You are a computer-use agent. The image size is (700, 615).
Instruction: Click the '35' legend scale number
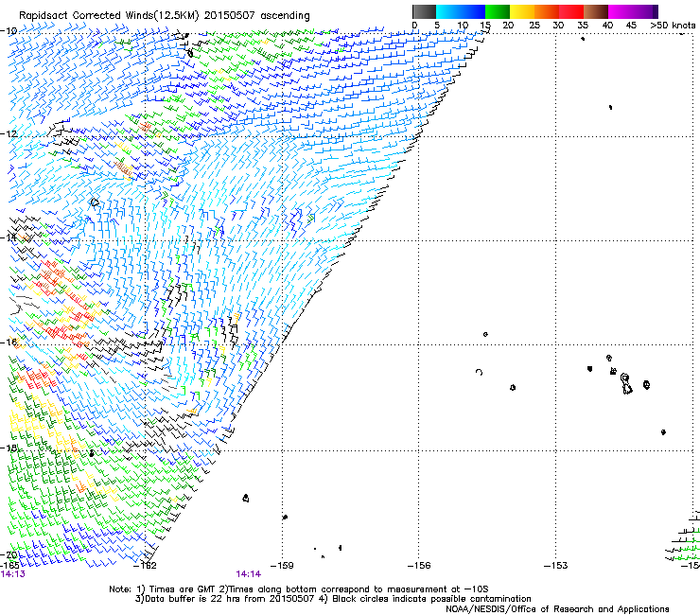(583, 26)
